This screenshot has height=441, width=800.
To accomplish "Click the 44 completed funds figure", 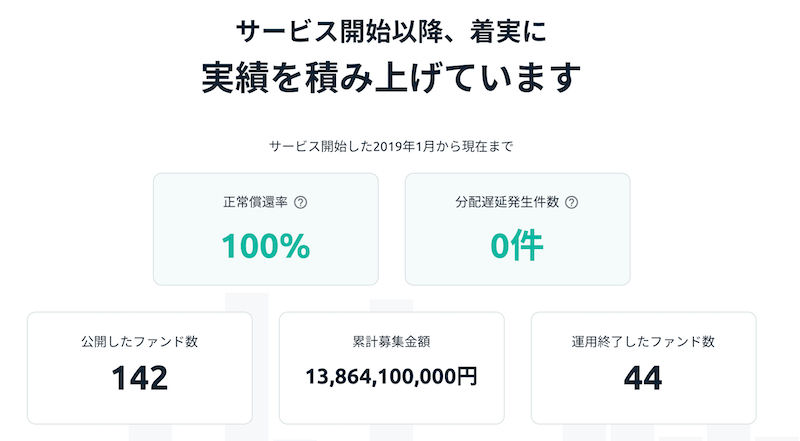I will 643,378.
